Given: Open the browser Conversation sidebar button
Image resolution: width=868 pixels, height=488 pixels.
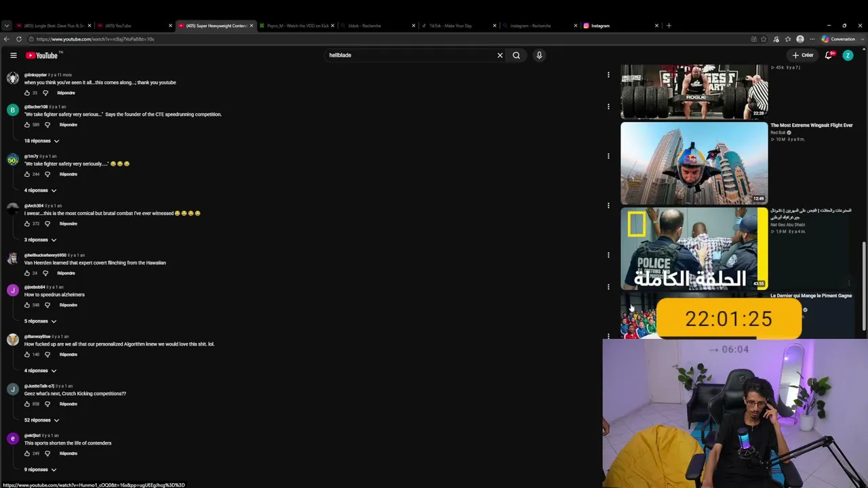Looking at the screenshot, I should coord(839,39).
